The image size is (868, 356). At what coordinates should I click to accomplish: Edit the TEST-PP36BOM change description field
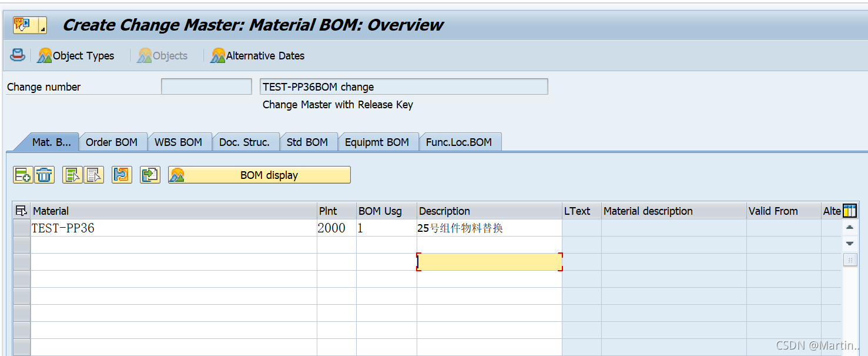[404, 86]
